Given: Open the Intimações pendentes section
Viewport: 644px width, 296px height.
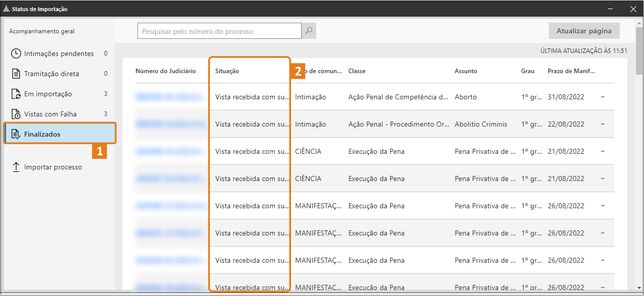Looking at the screenshot, I should [x=59, y=53].
